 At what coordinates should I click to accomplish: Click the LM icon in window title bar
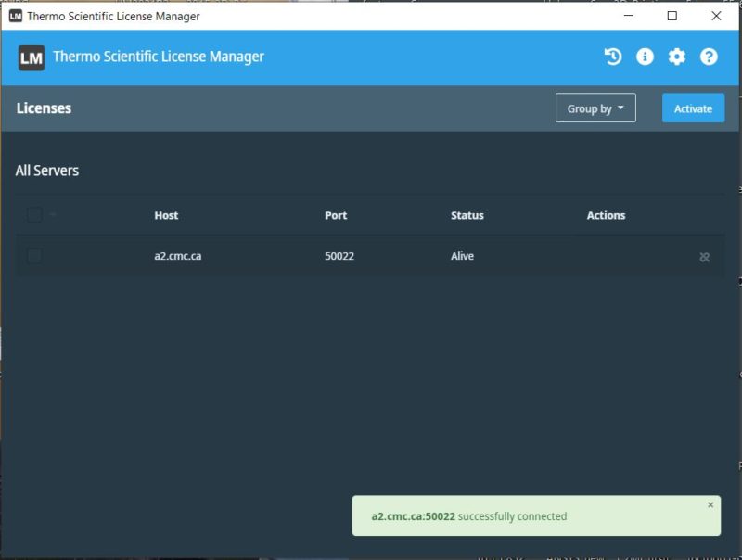(15, 16)
